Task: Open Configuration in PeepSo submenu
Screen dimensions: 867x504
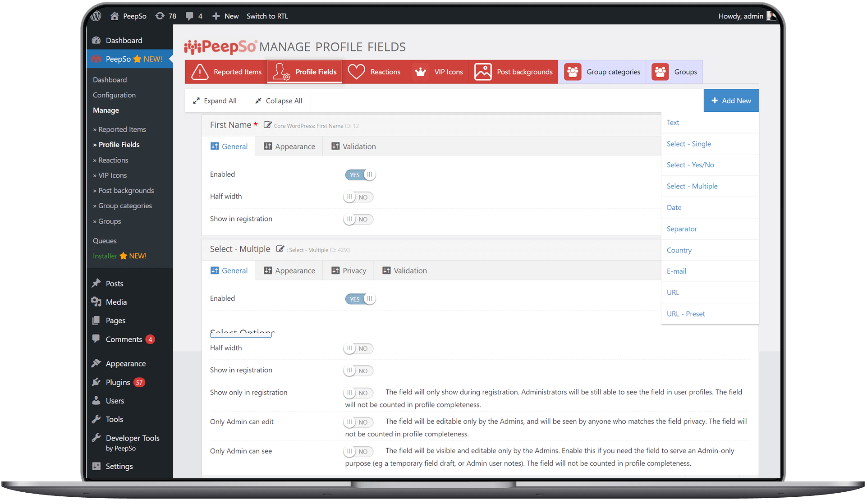Action: point(114,95)
